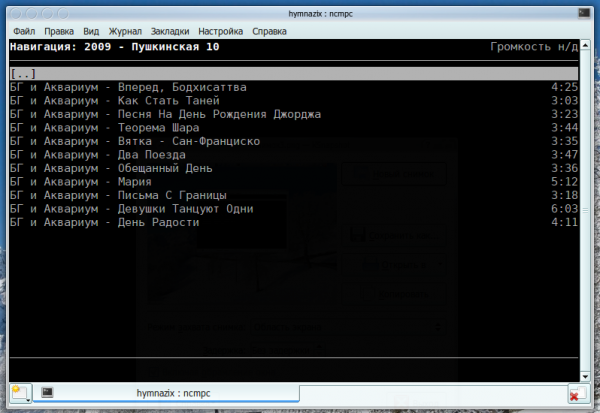Open the Закладки menu
The image size is (600, 413).
(x=170, y=31)
